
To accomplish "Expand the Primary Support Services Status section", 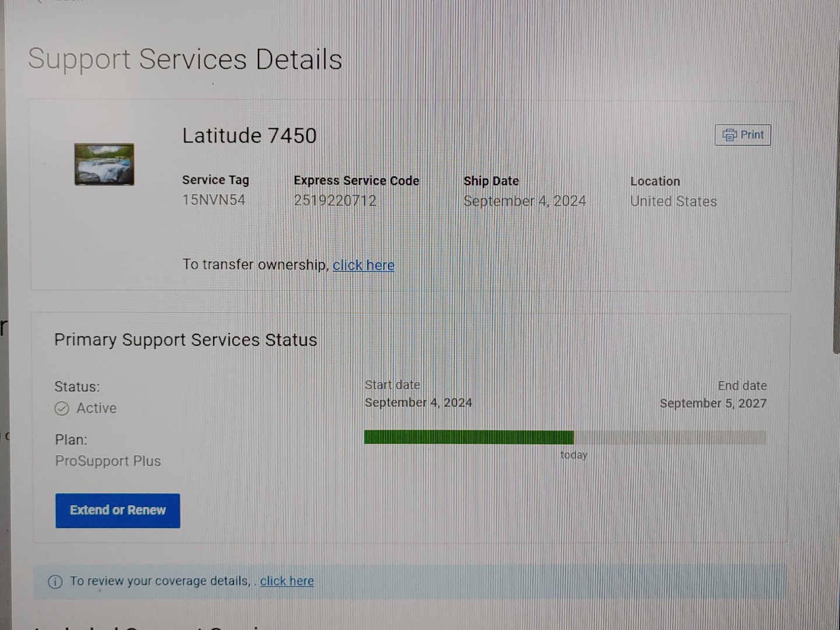I will tap(185, 339).
